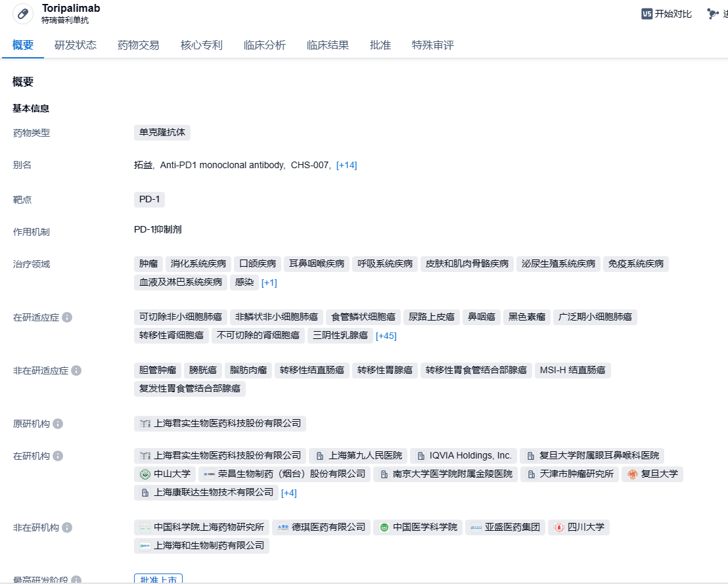Click the 亚盛医药集团 logo icon

(476, 528)
